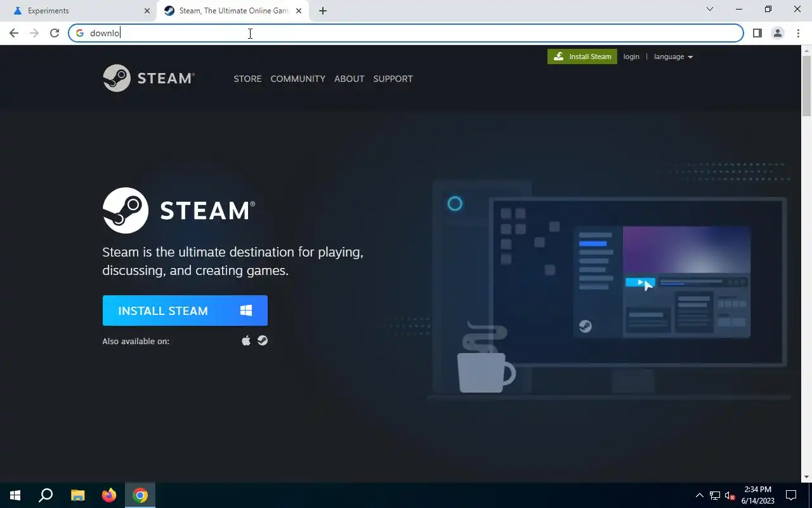This screenshot has height=508, width=812.
Task: Click the Google icon in the address bar
Action: pos(80,33)
